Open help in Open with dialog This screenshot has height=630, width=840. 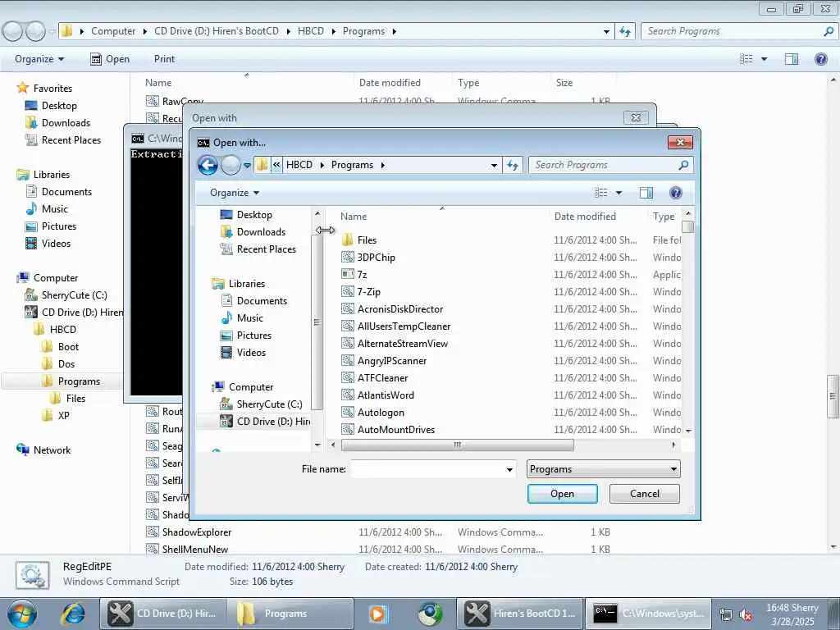point(676,193)
